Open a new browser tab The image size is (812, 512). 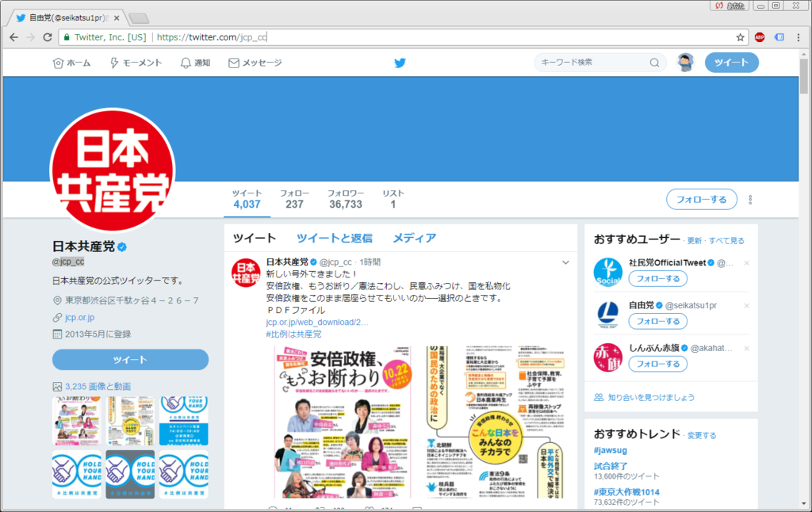[x=139, y=19]
